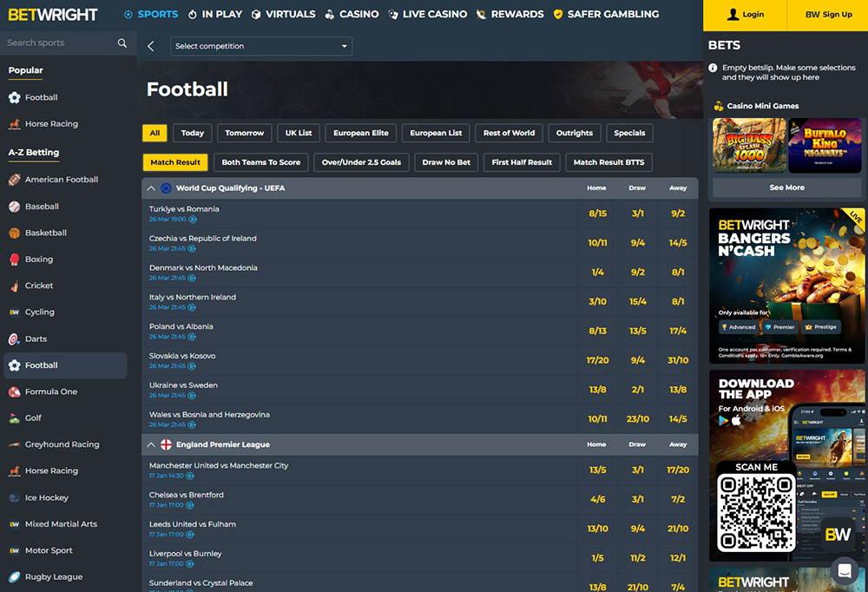Click the Basketball icon in A-Z Betting
The image size is (868, 592).
coord(14,233)
